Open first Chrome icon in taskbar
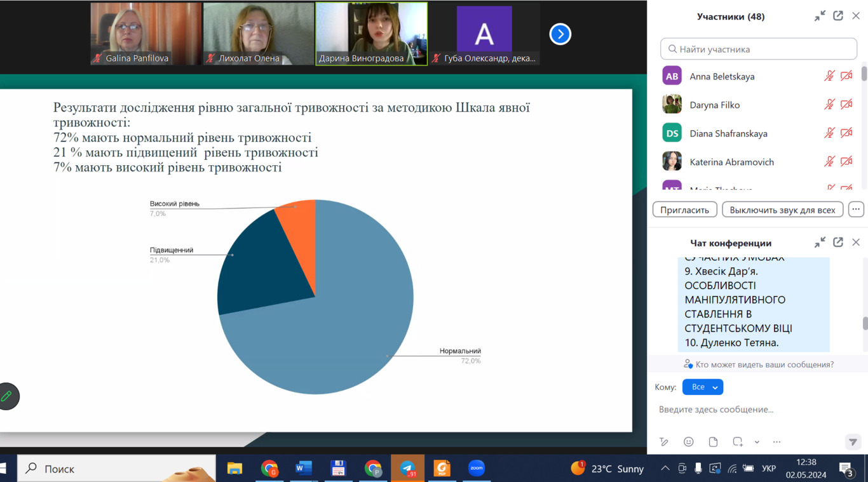 [269, 469]
